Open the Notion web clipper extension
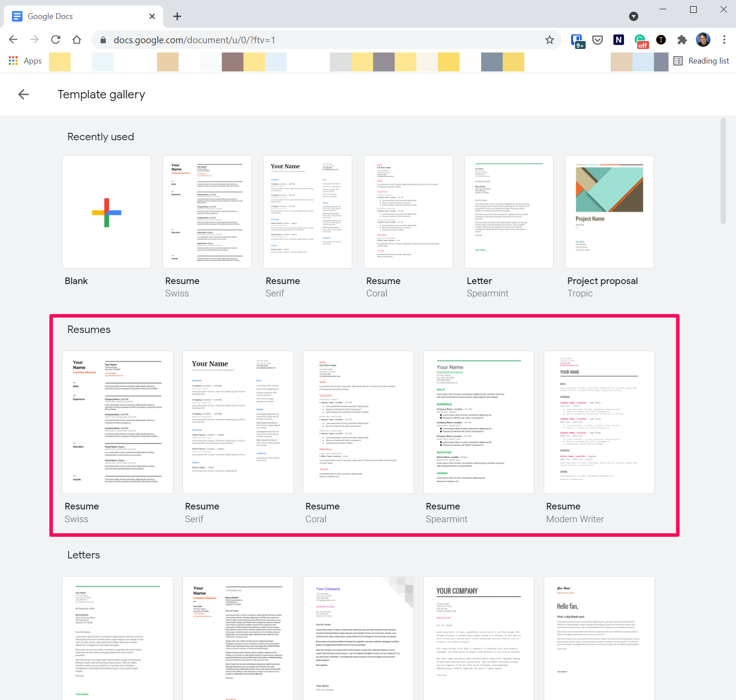 pos(619,40)
